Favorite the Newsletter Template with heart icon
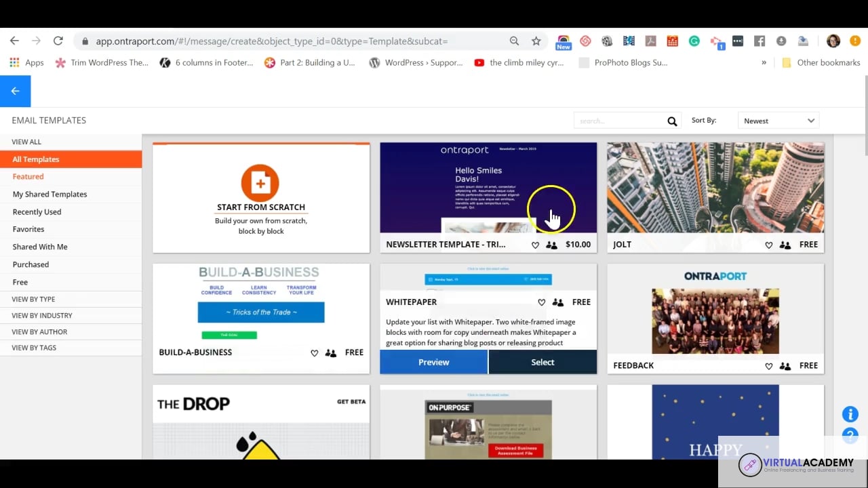868x488 pixels. (535, 245)
